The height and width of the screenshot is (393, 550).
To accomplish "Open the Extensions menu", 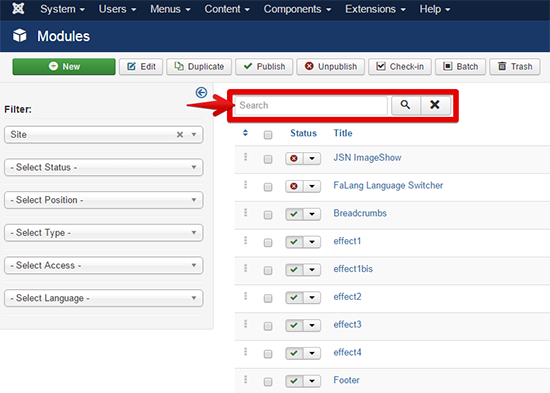I will point(375,9).
